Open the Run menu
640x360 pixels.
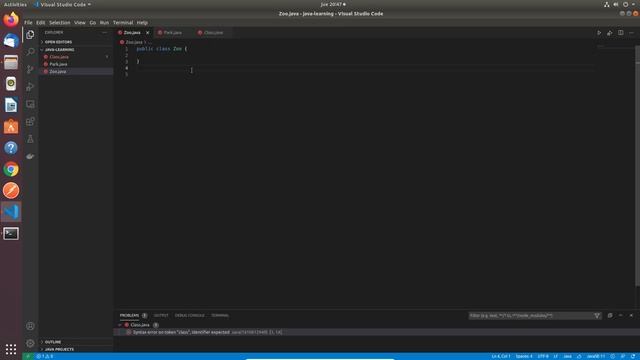click(x=104, y=23)
